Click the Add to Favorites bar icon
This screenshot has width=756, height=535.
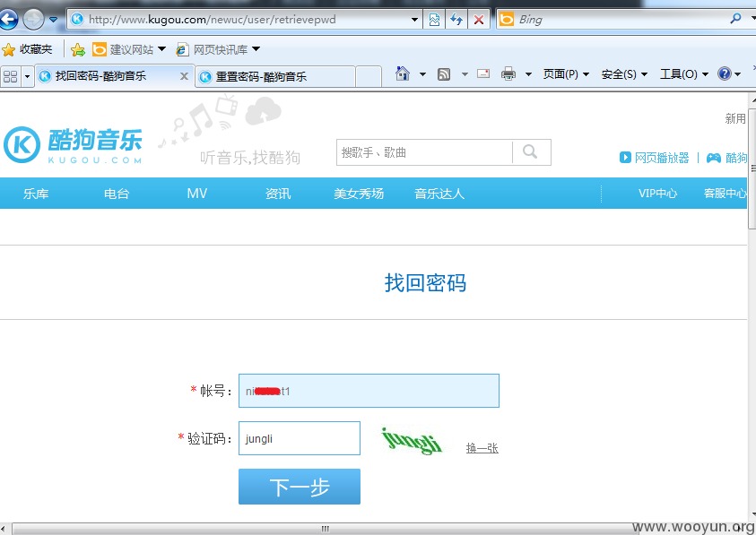78,49
